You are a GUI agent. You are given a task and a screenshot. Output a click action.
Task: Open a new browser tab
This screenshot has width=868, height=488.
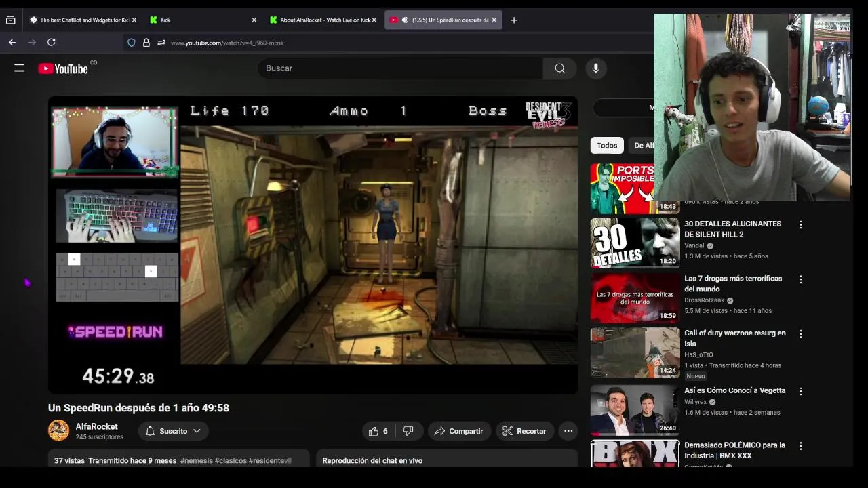point(513,20)
